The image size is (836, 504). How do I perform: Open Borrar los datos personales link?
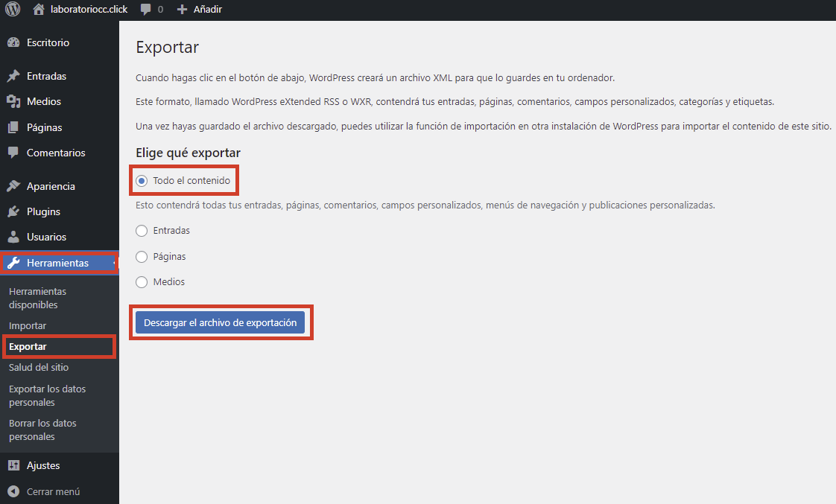click(x=42, y=430)
